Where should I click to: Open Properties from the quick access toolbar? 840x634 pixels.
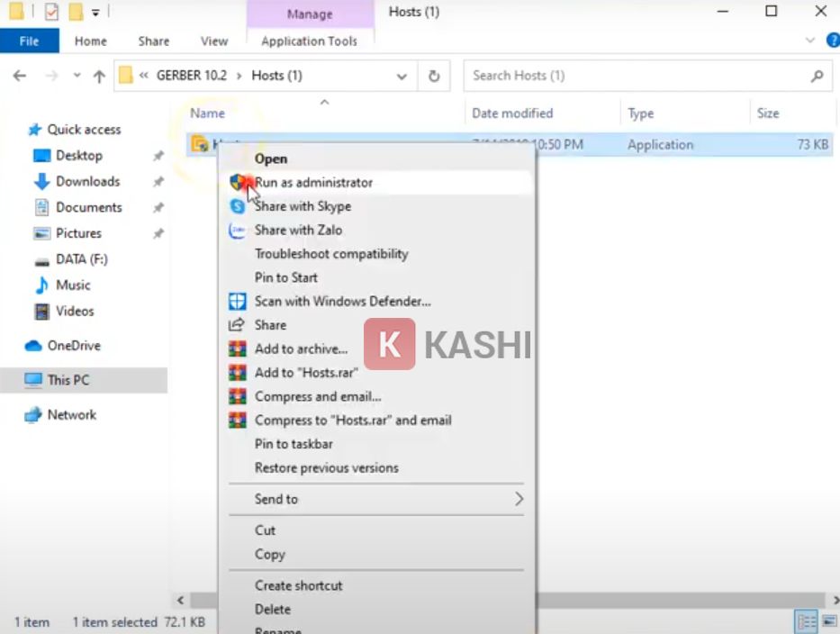[50, 11]
